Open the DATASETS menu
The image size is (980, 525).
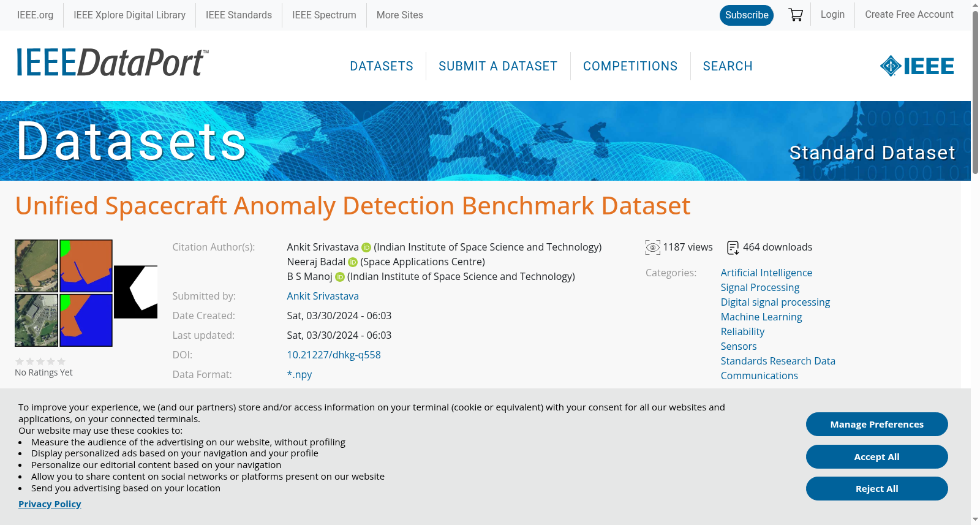point(382,66)
